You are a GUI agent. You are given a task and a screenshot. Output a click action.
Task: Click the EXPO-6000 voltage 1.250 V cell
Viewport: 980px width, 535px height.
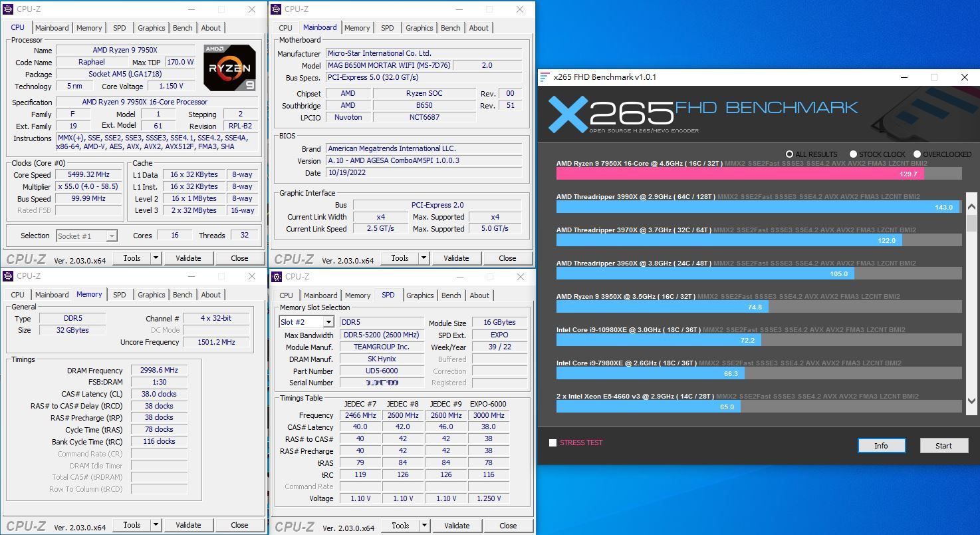point(489,498)
